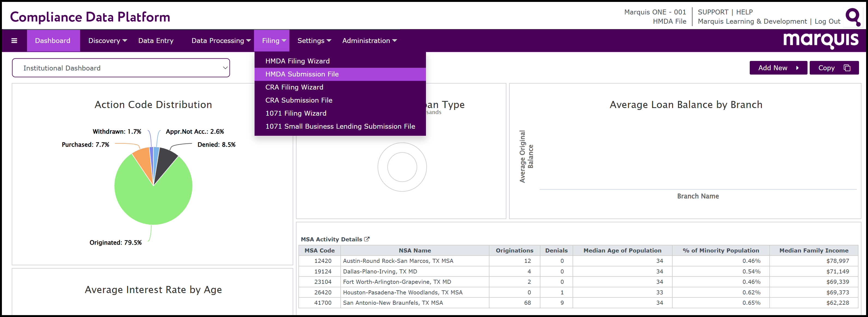This screenshot has height=317, width=868.
Task: Open the hamburger menu icon
Action: (x=14, y=41)
